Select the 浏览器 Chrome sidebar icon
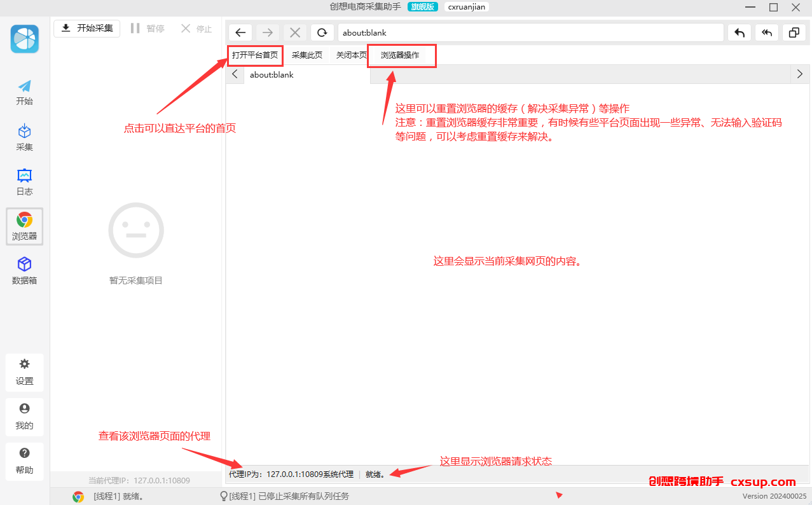Viewport: 812px width, 505px height. point(24,226)
